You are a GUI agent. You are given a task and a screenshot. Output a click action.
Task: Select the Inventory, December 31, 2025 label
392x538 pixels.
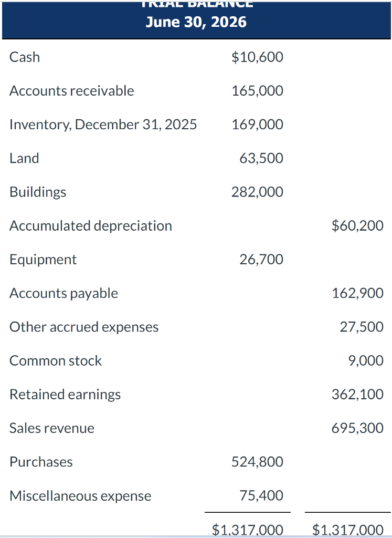[x=103, y=125]
